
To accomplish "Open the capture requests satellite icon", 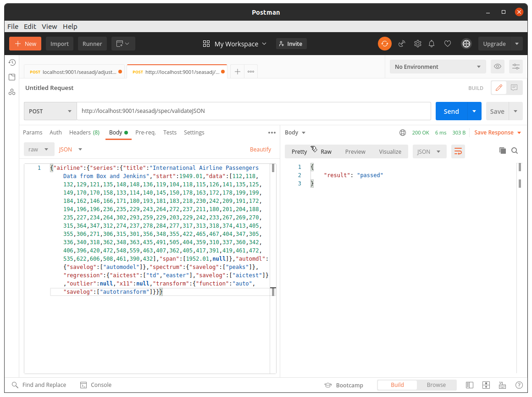I will 402,44.
